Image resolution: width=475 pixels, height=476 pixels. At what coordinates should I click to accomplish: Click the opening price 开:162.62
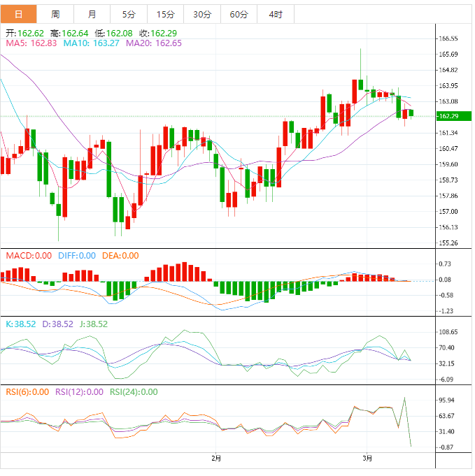tap(25, 33)
